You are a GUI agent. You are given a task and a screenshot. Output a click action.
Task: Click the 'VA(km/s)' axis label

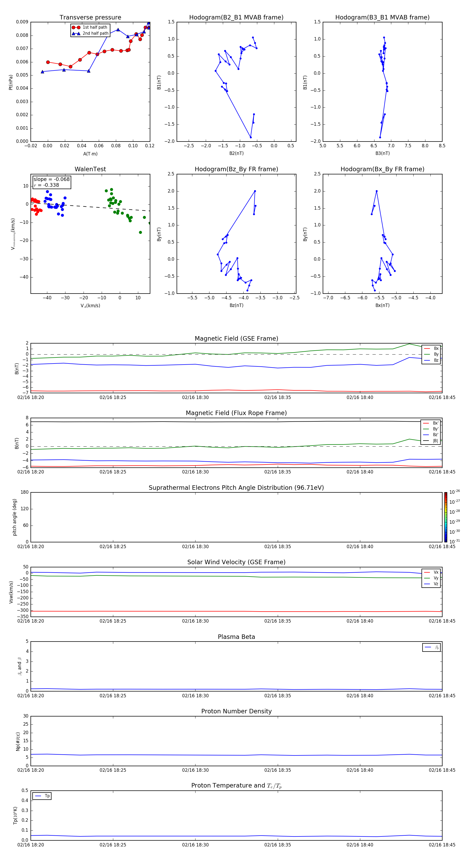pyautogui.click(x=90, y=306)
